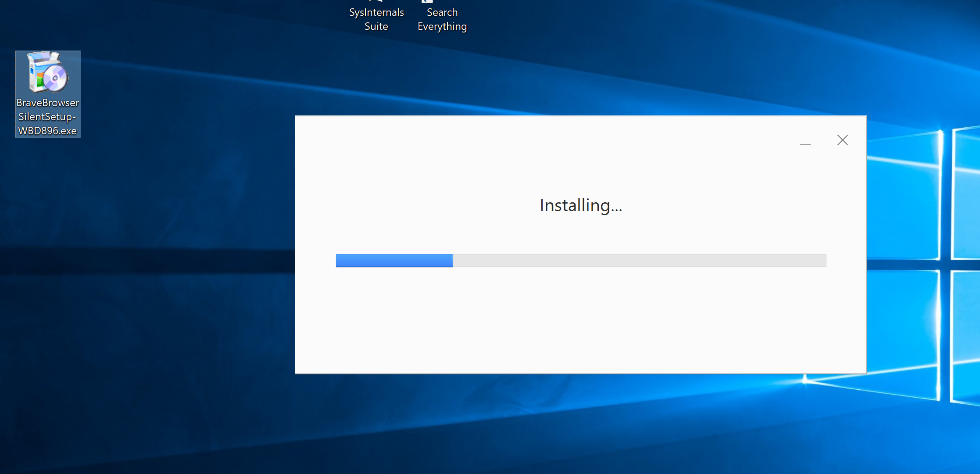Viewport: 980px width, 474px height.
Task: Click the word "Suite" under SysInternals
Action: [x=376, y=26]
